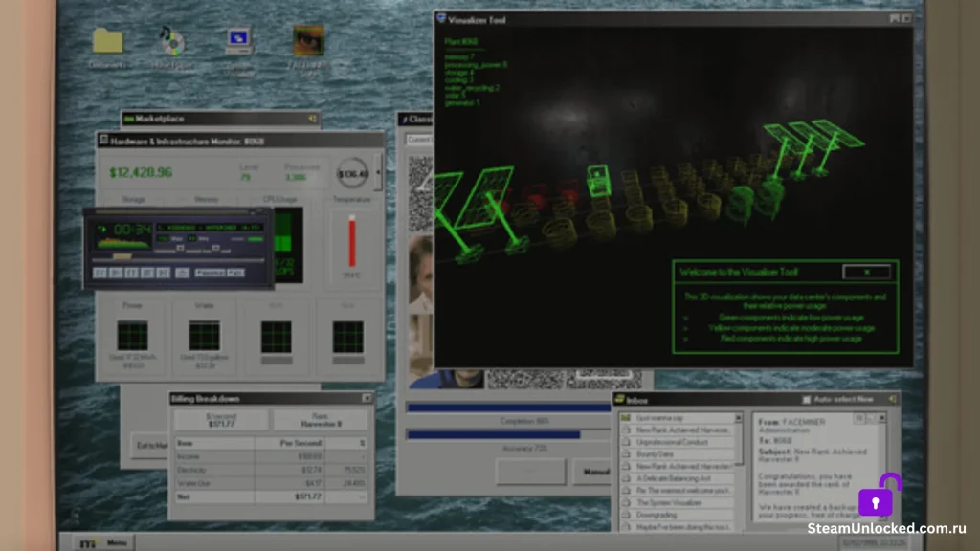
Task: Click the greyed button left of Manual
Action: click(x=531, y=472)
